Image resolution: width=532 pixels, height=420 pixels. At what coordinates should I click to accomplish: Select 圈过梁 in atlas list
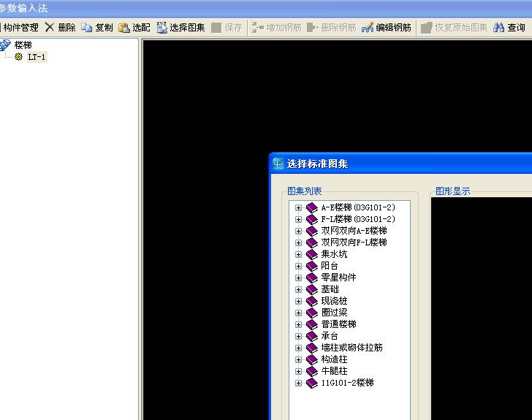click(x=334, y=313)
